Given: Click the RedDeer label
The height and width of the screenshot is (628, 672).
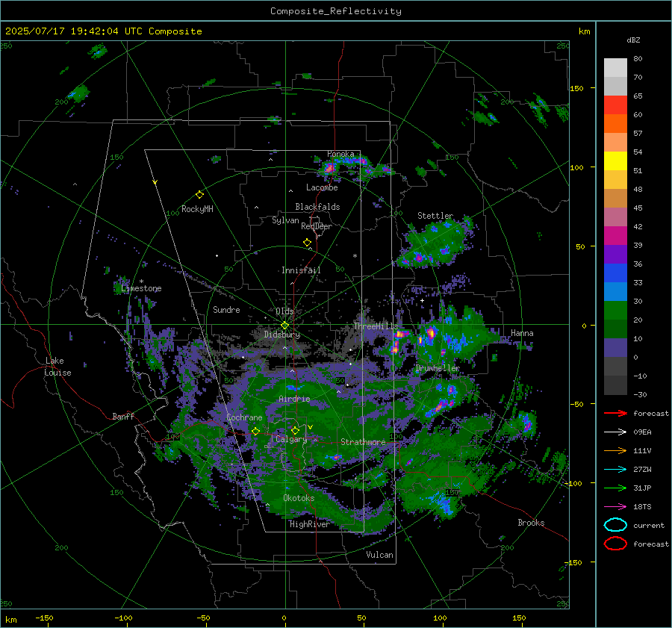Looking at the screenshot, I should click(x=317, y=226).
